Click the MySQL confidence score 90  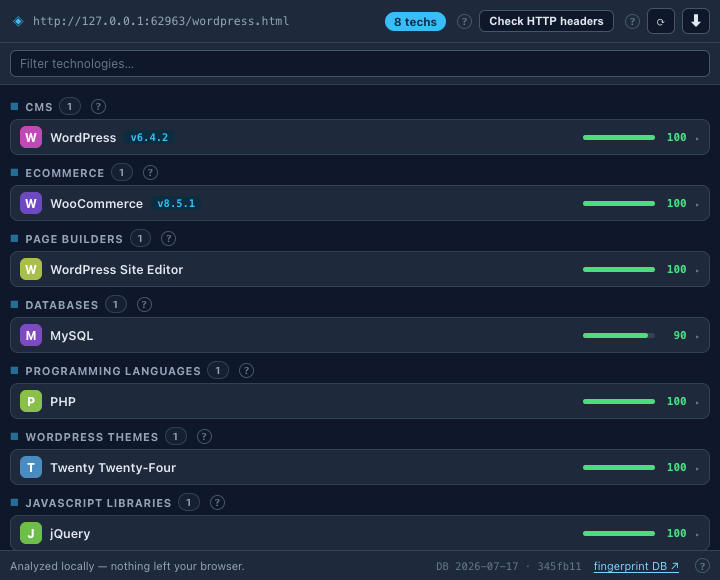(x=680, y=335)
